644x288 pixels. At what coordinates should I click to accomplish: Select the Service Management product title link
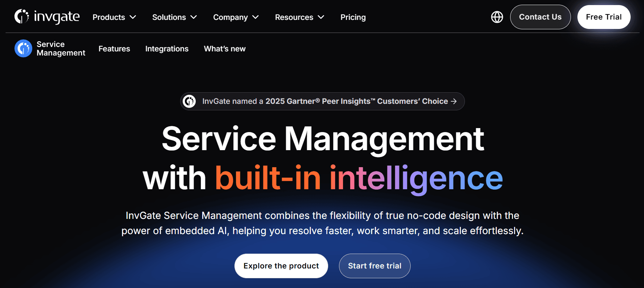[x=61, y=48]
